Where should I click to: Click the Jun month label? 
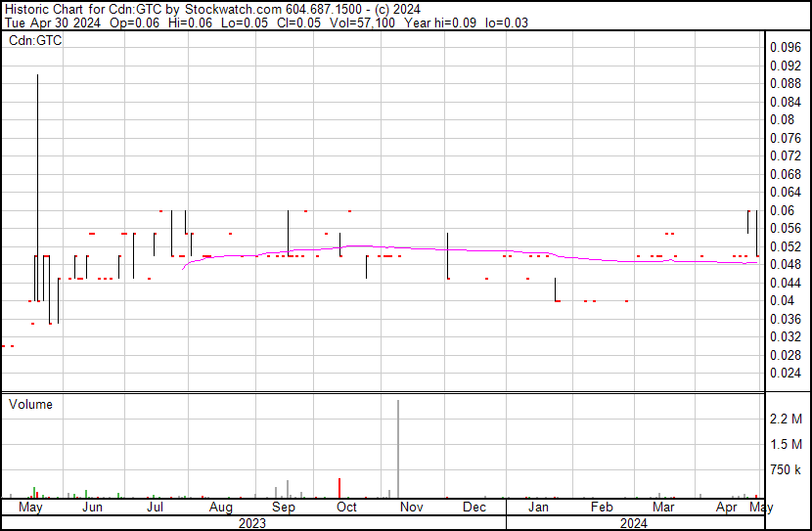93,508
